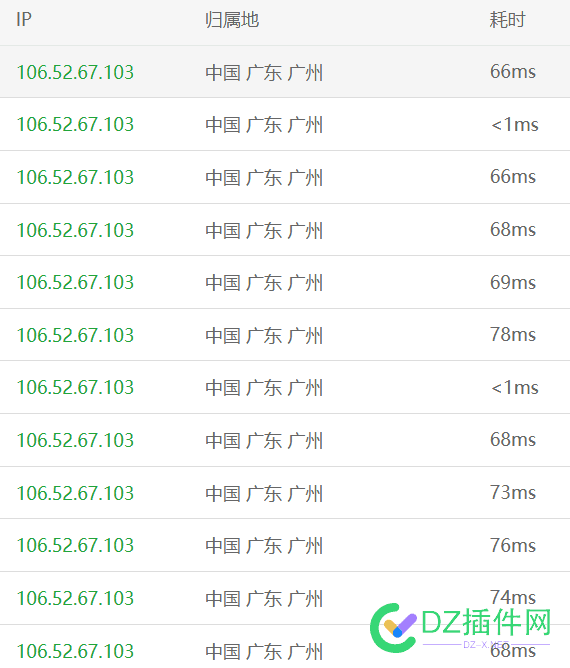Open the IP link in the 73ms row
Image resolution: width=570 pixels, height=668 pixels.
click(x=75, y=493)
